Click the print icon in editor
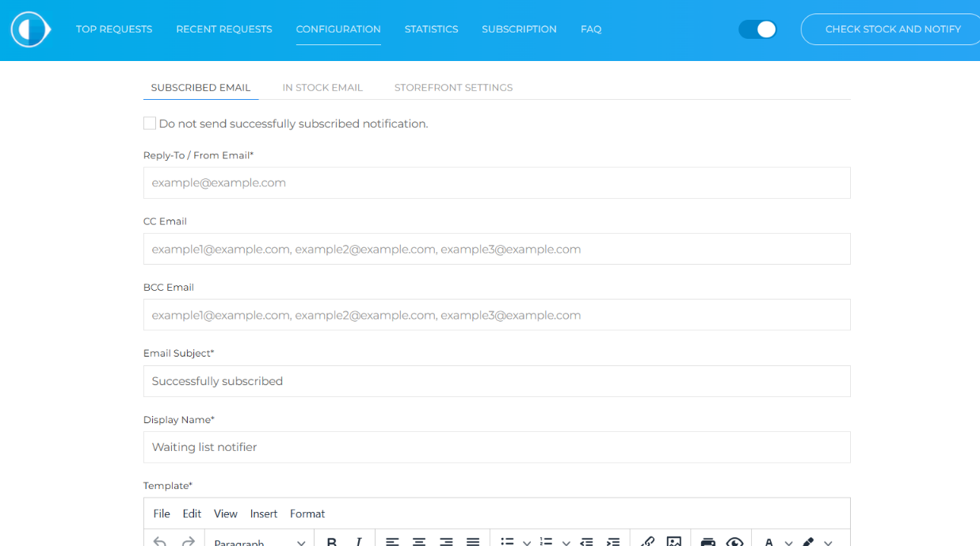 (x=707, y=542)
